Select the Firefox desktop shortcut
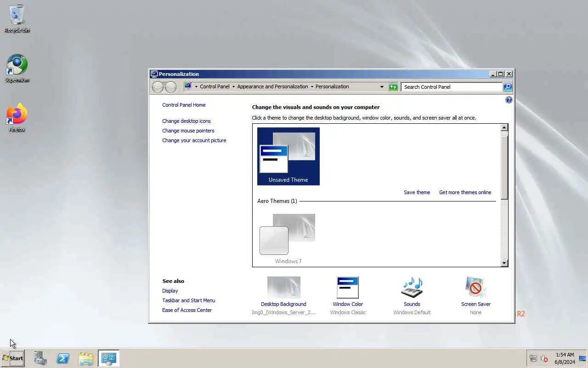The image size is (588, 368). [x=17, y=118]
